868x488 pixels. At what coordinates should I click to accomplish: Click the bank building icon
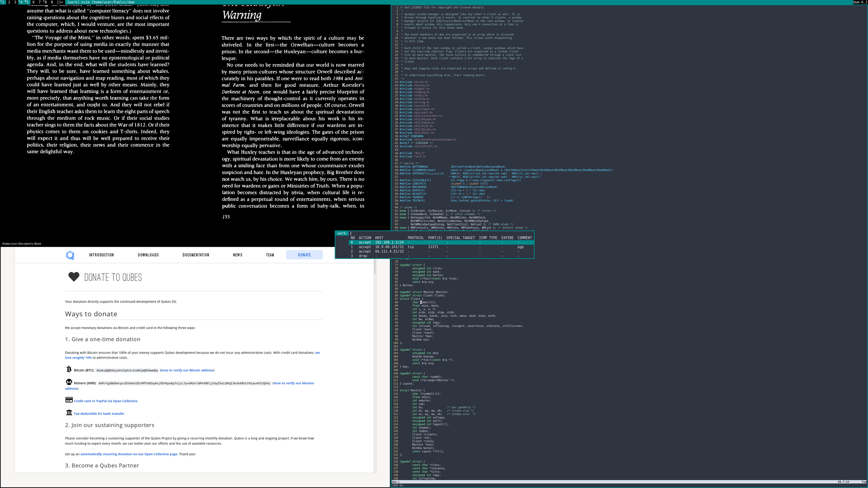[x=69, y=412]
